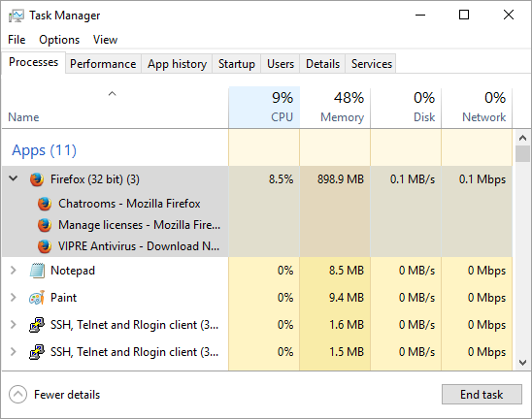Click the VIPRE Antivirus Firefox window icon

45,246
